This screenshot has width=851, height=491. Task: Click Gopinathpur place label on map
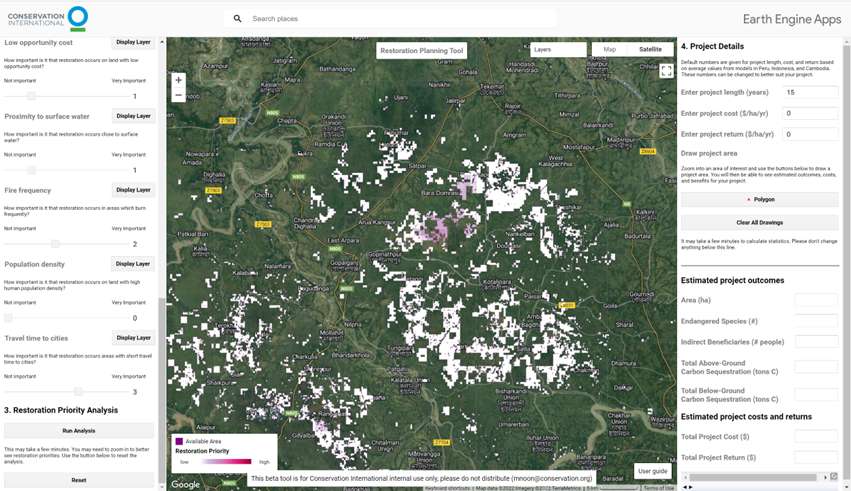(x=385, y=254)
